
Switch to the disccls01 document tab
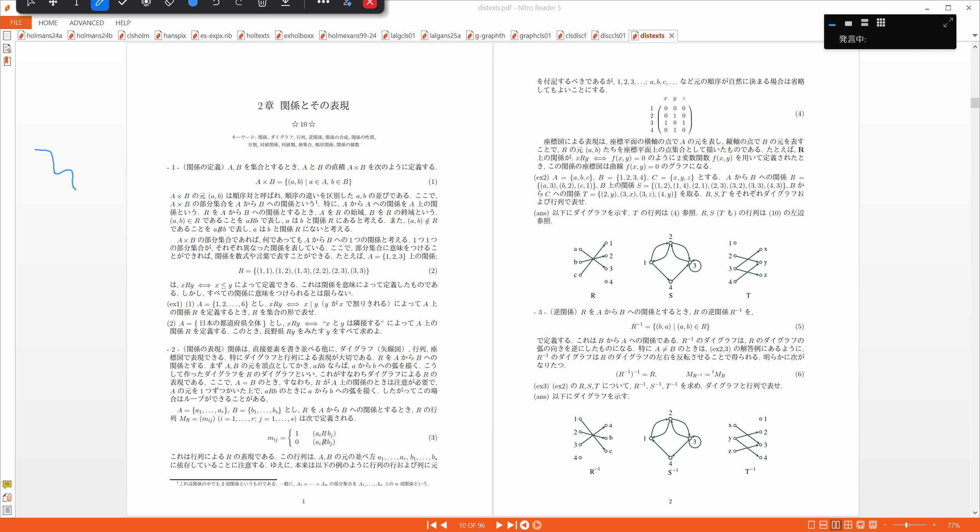pos(609,36)
